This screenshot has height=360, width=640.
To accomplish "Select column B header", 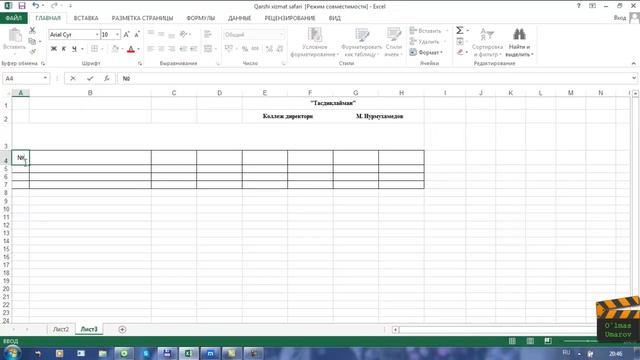I will (90, 93).
